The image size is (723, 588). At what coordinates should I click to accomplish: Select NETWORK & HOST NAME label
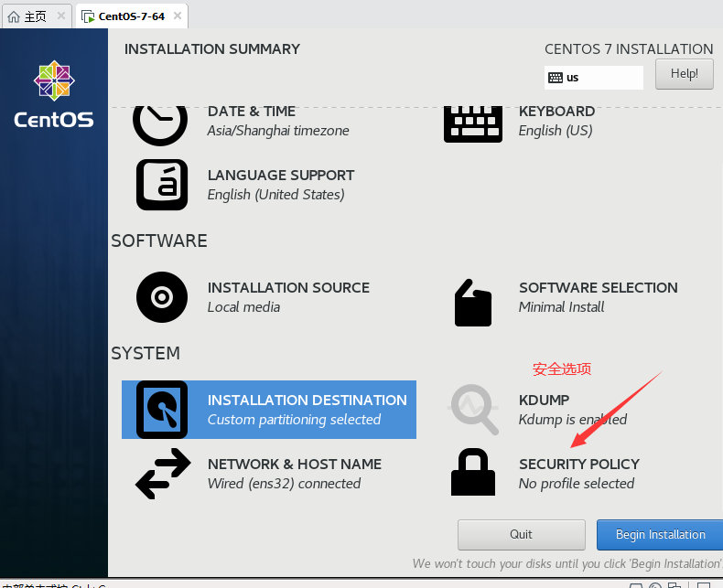click(x=294, y=465)
